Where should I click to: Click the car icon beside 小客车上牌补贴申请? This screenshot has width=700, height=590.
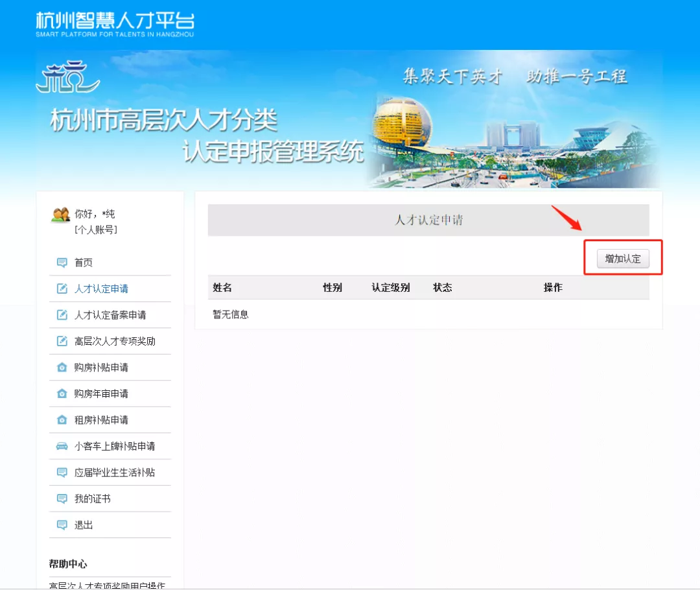[x=62, y=446]
